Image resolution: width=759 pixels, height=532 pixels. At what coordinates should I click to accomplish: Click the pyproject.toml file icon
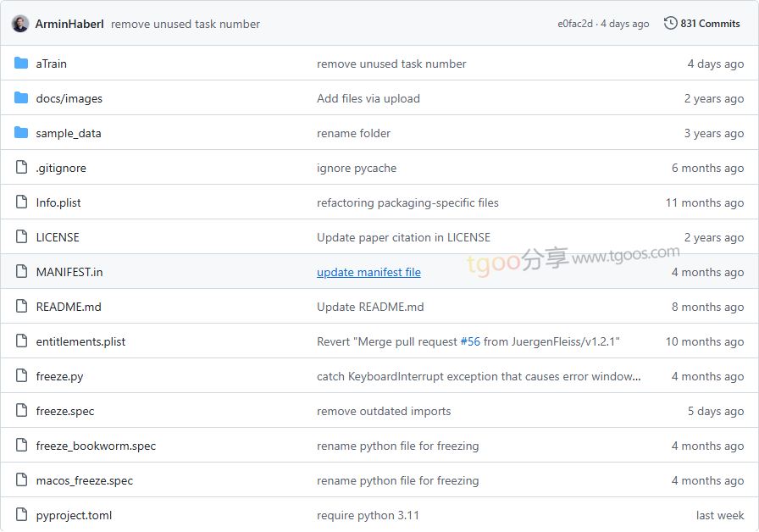(x=21, y=515)
